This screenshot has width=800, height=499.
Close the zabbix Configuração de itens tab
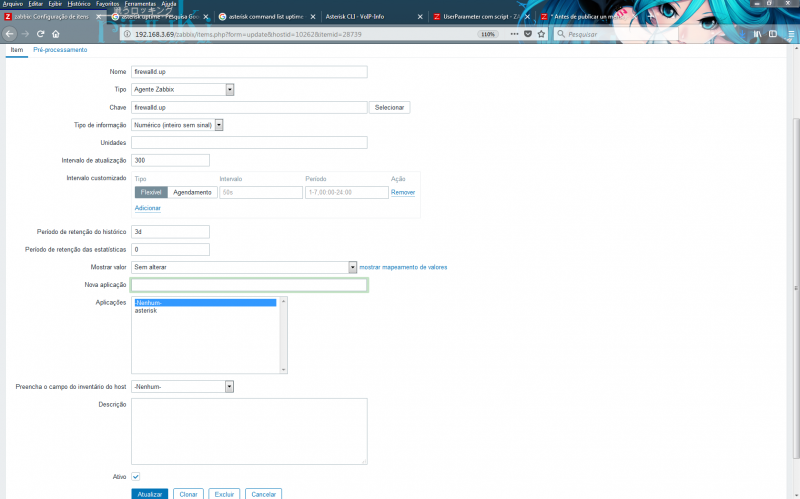point(99,17)
